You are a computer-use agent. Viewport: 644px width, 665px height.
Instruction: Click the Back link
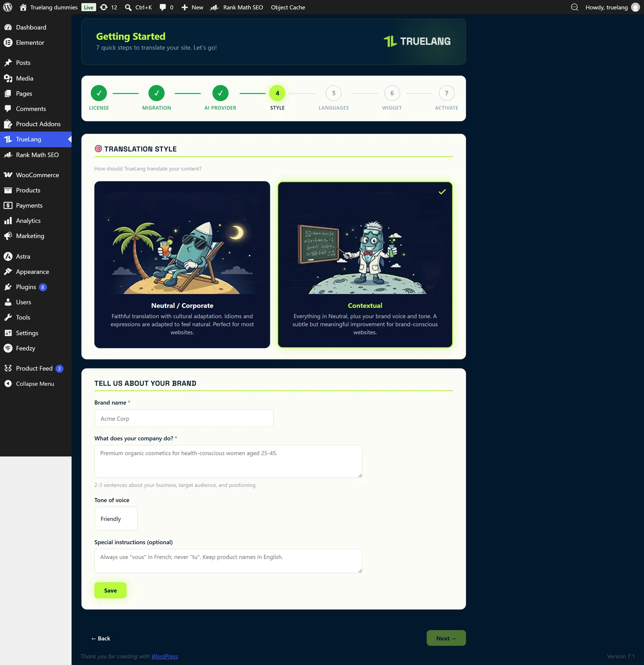(101, 638)
